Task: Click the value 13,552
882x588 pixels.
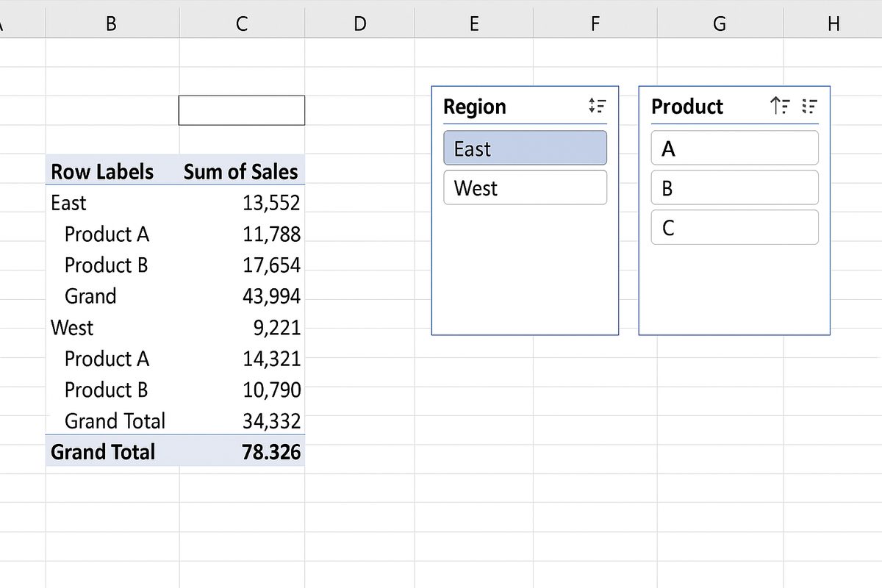Action: pos(272,203)
